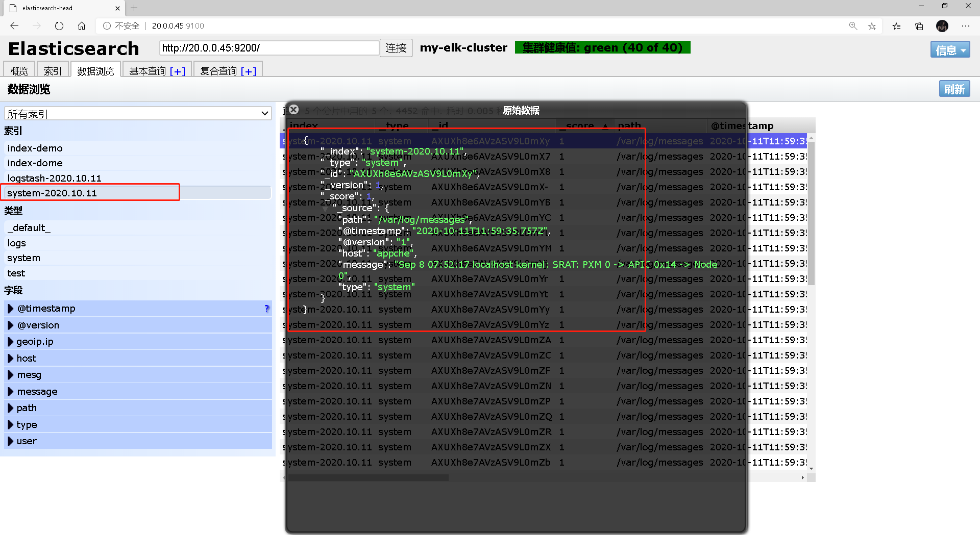Edit the Elasticsearch connection URL field
The width and height of the screenshot is (980, 535).
(x=269, y=48)
